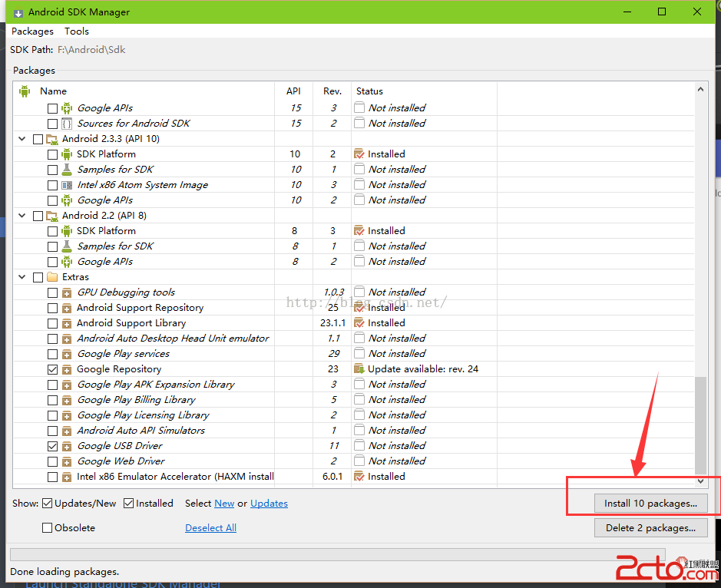Enable the Obsolete filter checkbox

point(47,528)
